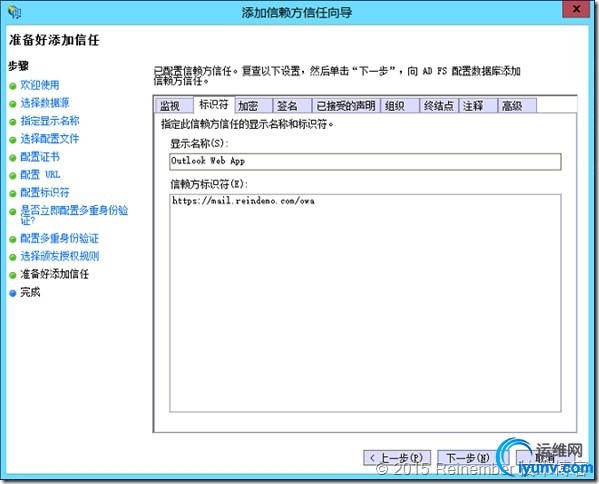Open the 加密 tab
This screenshot has width=599, height=484.
click(254, 106)
